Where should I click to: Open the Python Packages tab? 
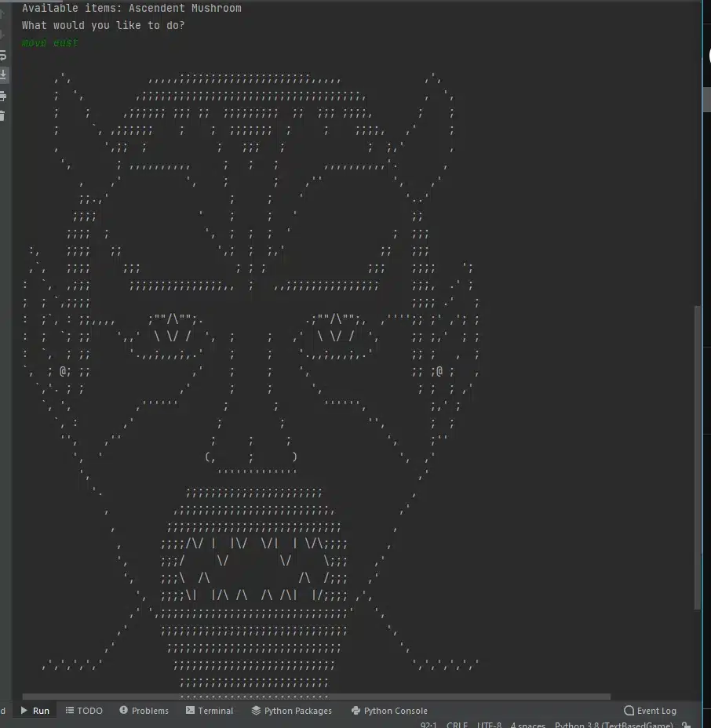point(292,711)
